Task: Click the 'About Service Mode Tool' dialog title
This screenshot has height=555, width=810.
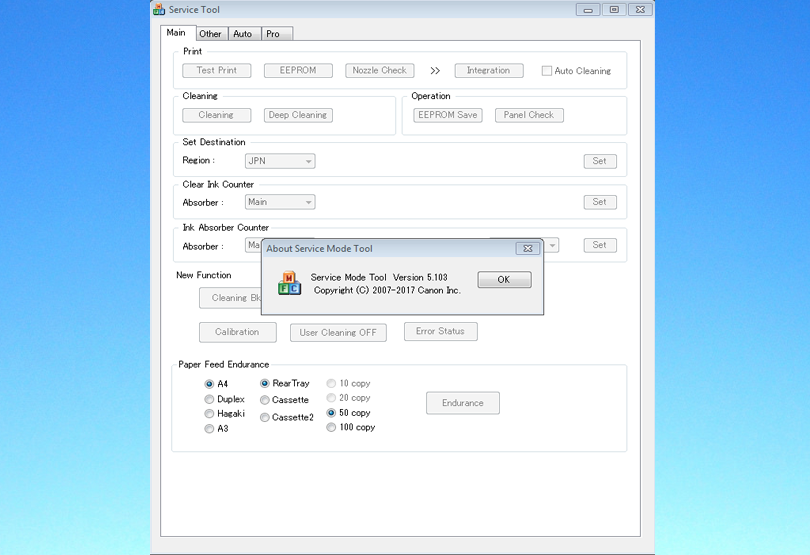Action: point(319,249)
